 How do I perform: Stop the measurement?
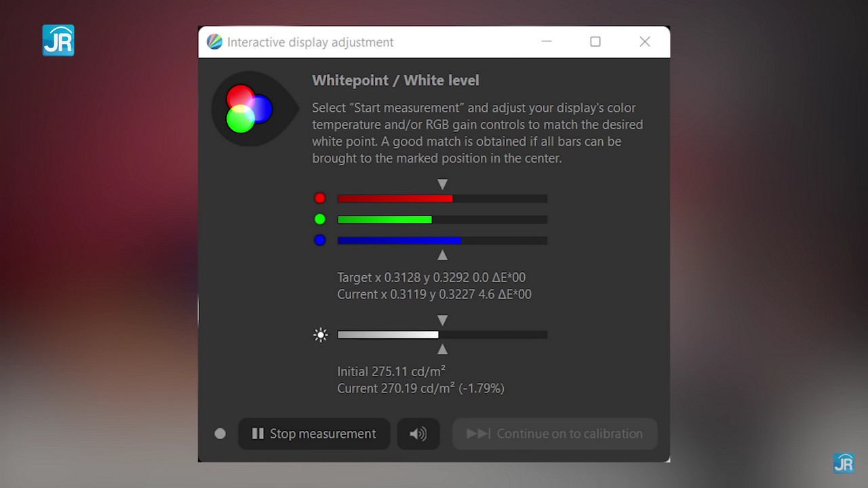pyautogui.click(x=314, y=434)
